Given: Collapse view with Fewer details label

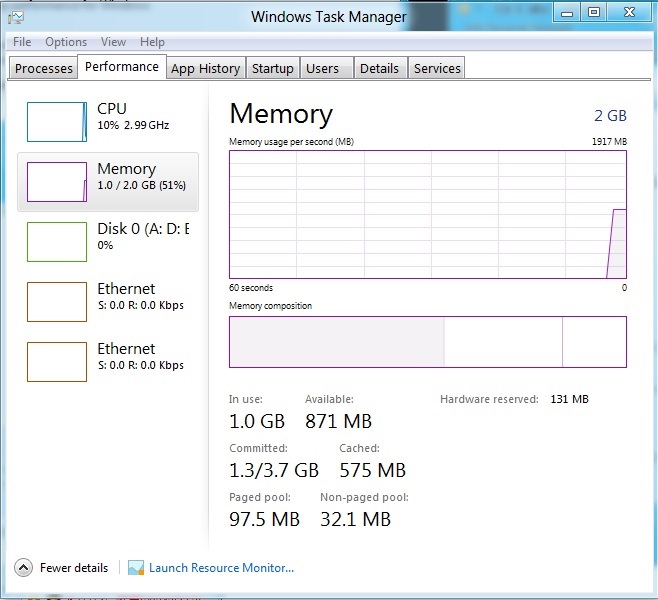Looking at the screenshot, I should 74,568.
